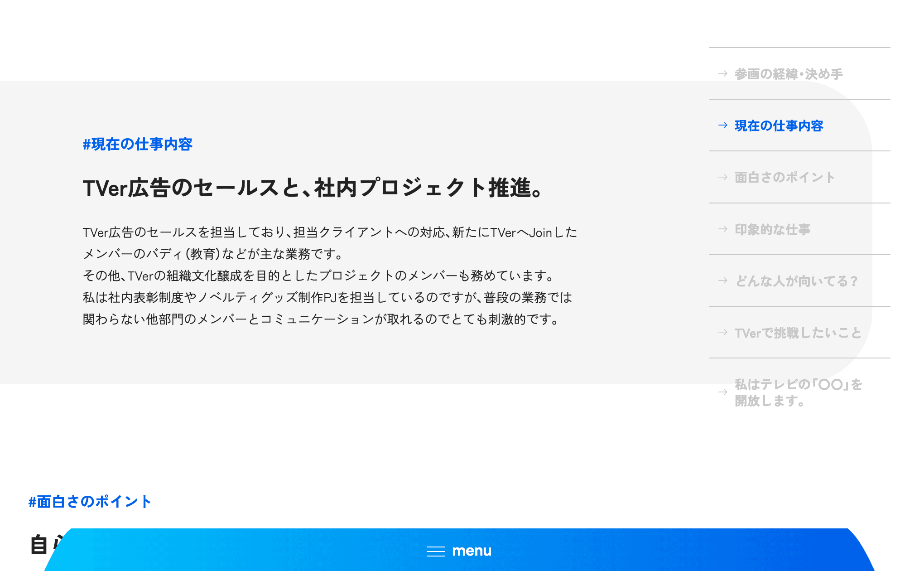Navigate to 印象的な仕事 section
Viewport: 924px width, 571px height.
tap(772, 229)
